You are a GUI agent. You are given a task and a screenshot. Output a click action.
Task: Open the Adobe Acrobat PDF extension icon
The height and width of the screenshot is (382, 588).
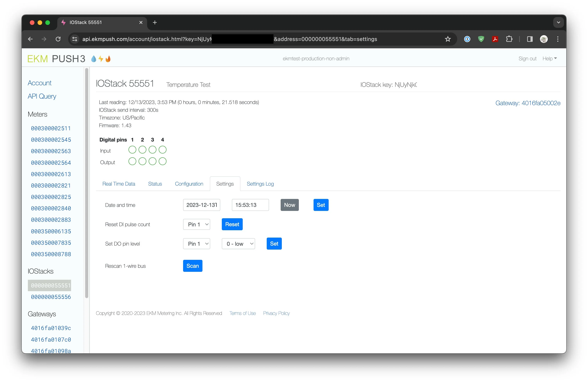(x=495, y=39)
